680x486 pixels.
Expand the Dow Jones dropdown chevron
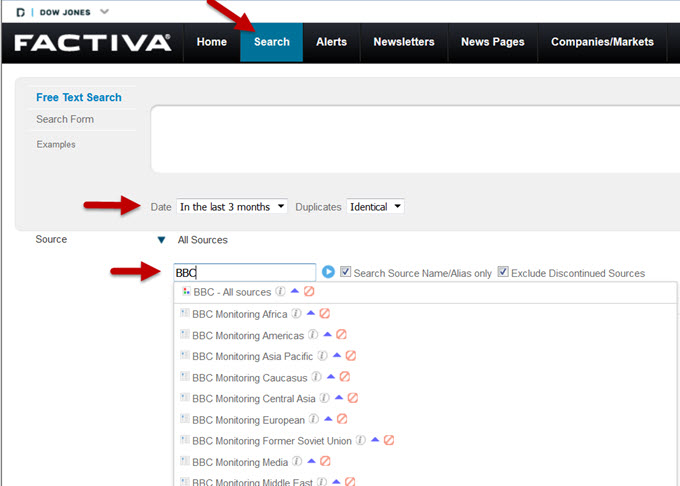[104, 12]
